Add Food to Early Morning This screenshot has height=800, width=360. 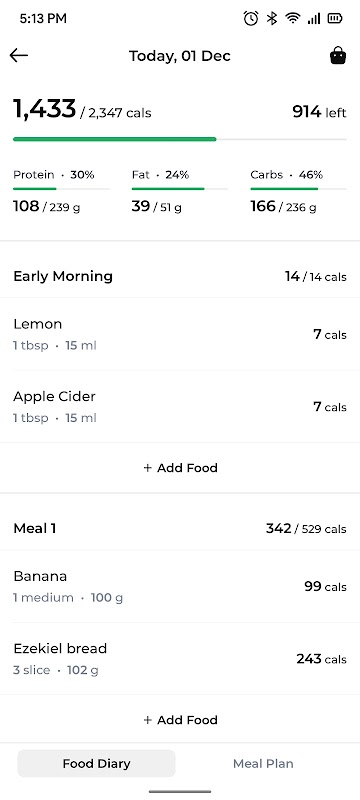pos(180,468)
